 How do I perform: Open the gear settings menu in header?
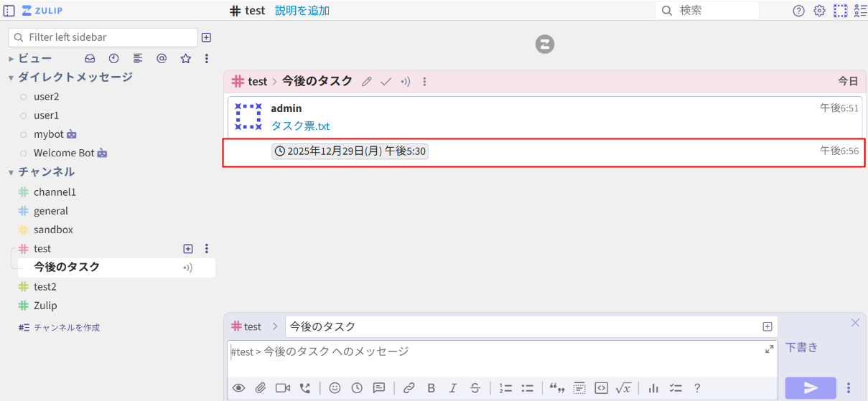coord(819,11)
